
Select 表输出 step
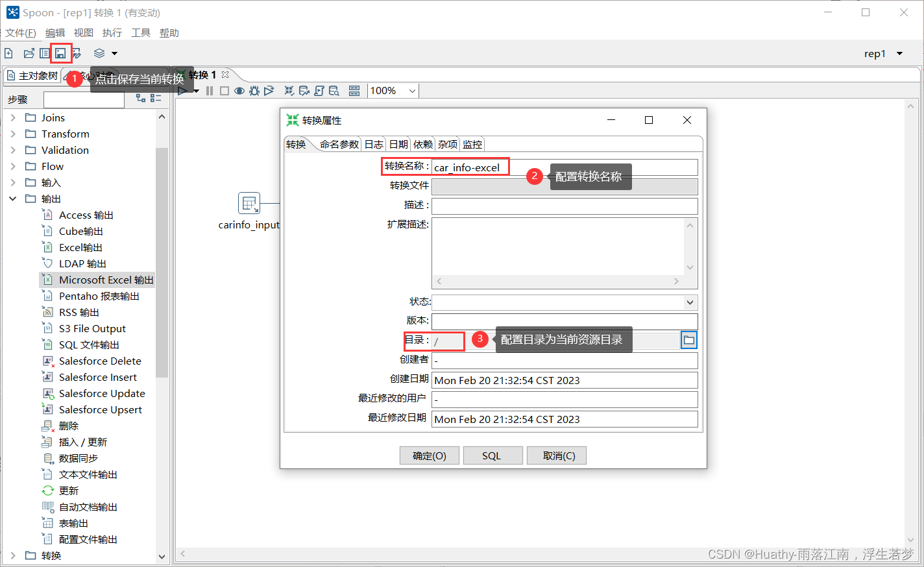[x=73, y=523]
